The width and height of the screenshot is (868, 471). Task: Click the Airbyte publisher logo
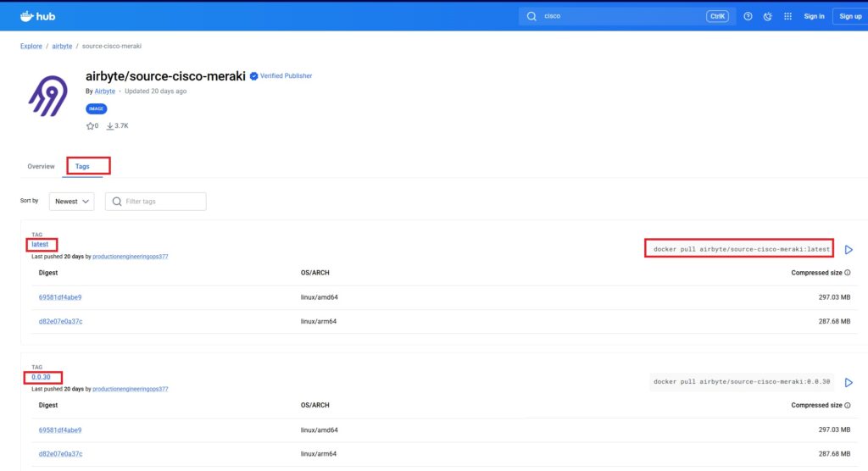click(x=48, y=96)
